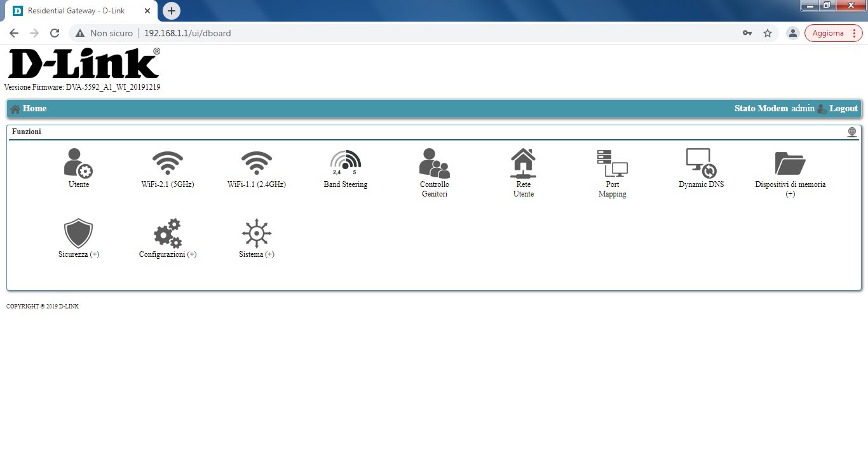Open WiFi-2.1 (5GHz) settings
The image size is (868, 461).
pyautogui.click(x=168, y=163)
